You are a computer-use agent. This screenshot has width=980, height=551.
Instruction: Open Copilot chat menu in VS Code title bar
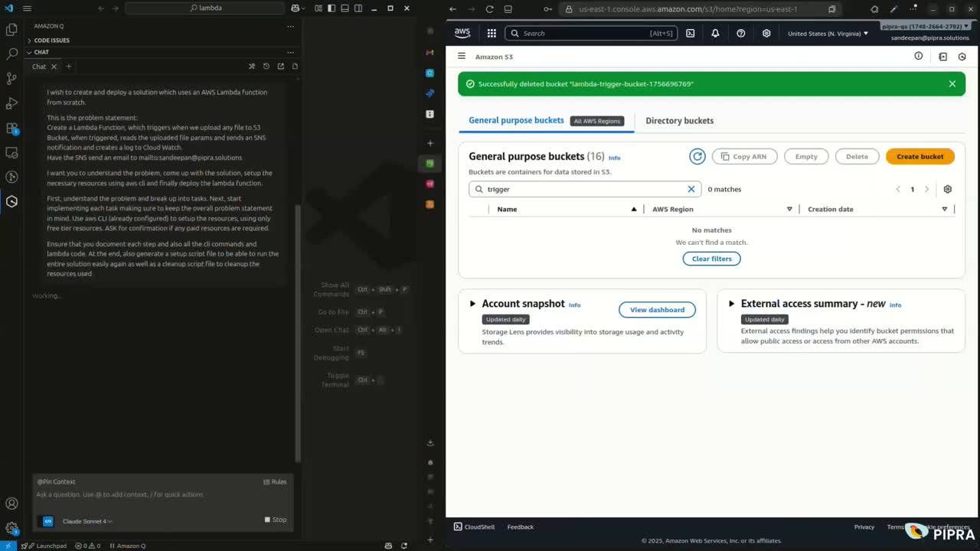(x=298, y=8)
